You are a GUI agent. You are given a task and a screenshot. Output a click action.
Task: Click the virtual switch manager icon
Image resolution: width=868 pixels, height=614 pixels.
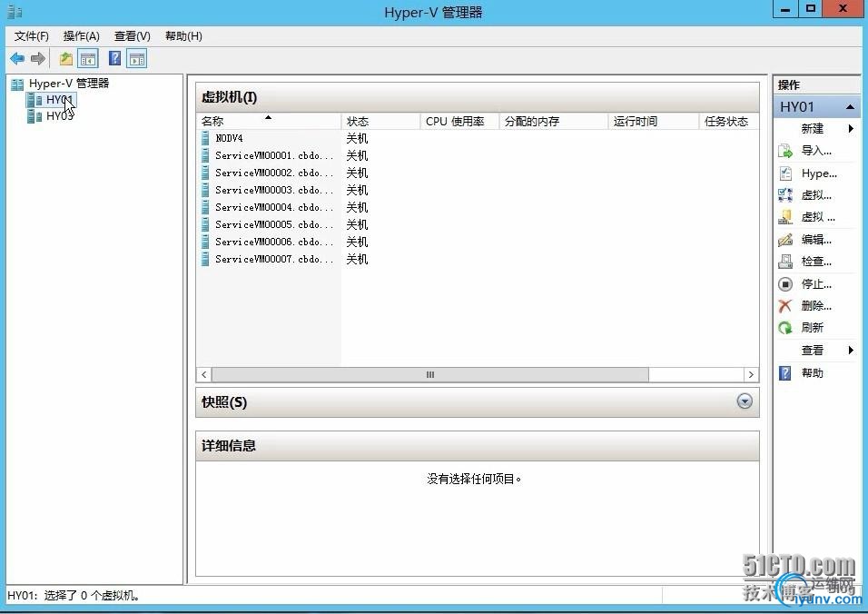click(x=785, y=195)
